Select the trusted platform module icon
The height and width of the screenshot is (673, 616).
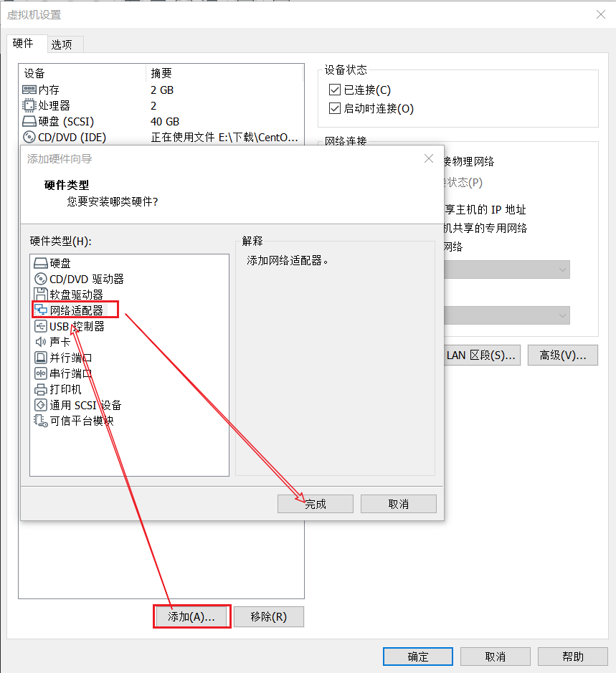click(41, 421)
